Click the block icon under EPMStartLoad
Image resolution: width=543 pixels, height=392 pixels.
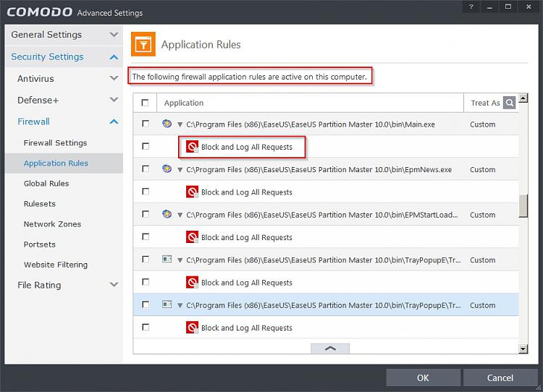192,237
